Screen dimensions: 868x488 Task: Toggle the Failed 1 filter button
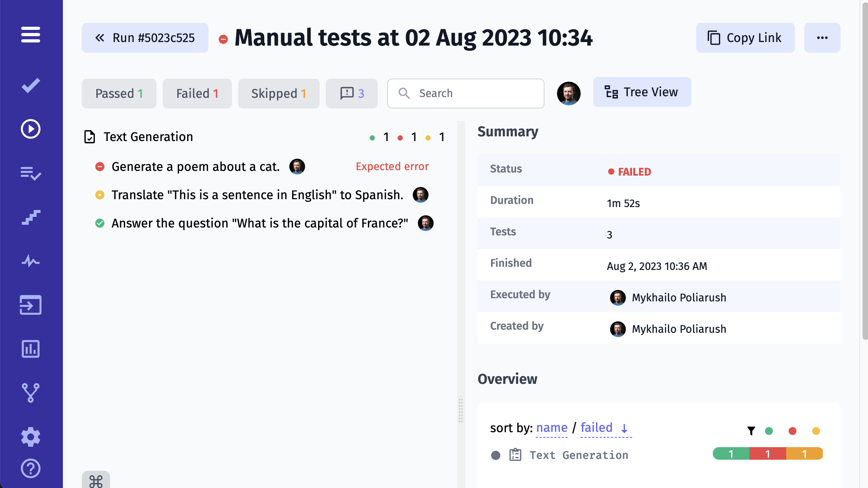[197, 92]
